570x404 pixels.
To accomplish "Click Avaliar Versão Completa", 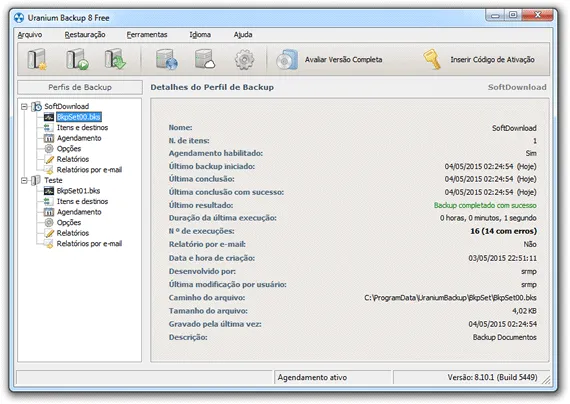I will [343, 60].
